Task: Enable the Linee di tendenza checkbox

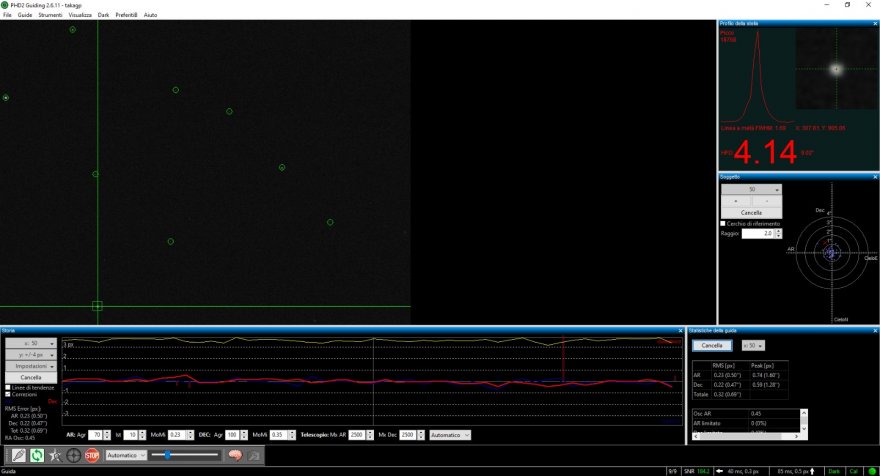Action: (8, 387)
